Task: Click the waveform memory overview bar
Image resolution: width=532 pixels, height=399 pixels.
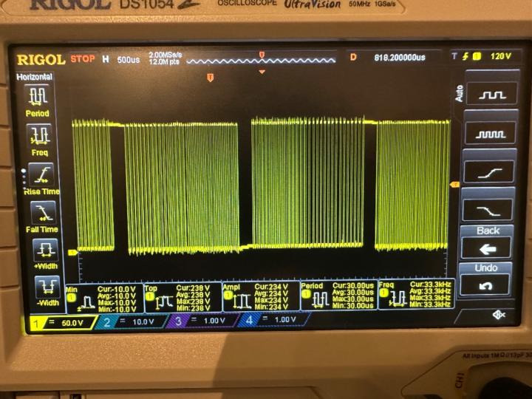Action: coord(261,61)
